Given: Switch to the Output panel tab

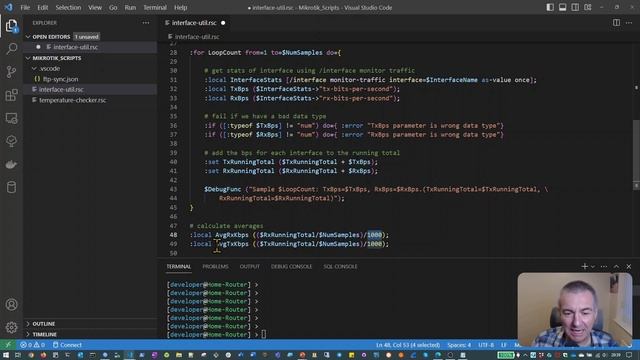Looking at the screenshot, I should pyautogui.click(x=249, y=267).
